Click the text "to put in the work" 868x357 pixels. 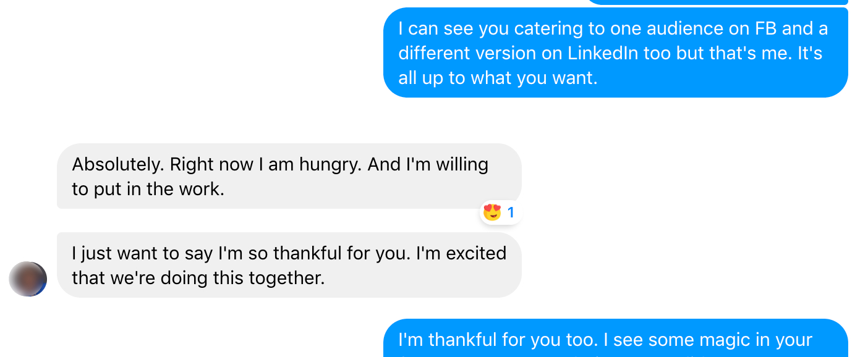[148, 189]
